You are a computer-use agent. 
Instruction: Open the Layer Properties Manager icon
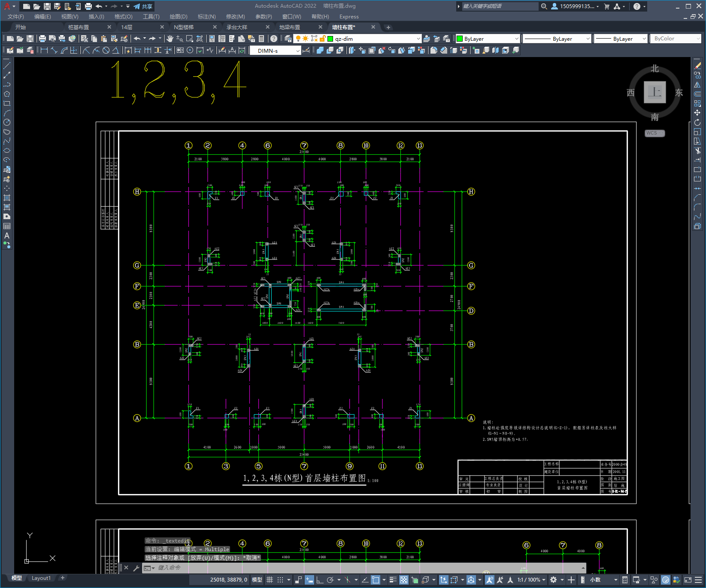[288, 39]
